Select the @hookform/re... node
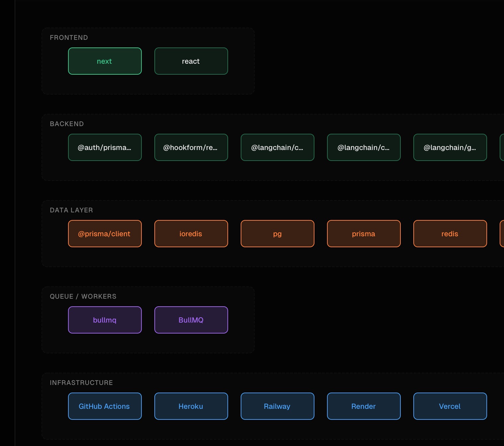 click(x=191, y=147)
